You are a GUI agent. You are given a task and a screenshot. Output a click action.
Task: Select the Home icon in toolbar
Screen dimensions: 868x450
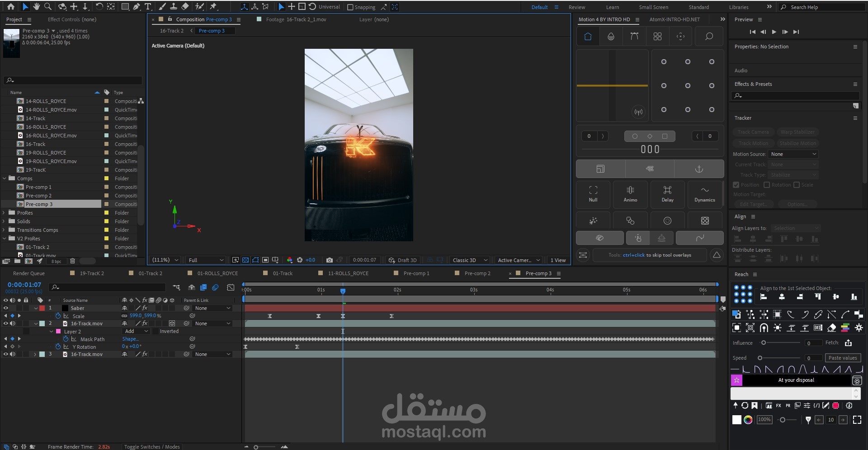11,7
